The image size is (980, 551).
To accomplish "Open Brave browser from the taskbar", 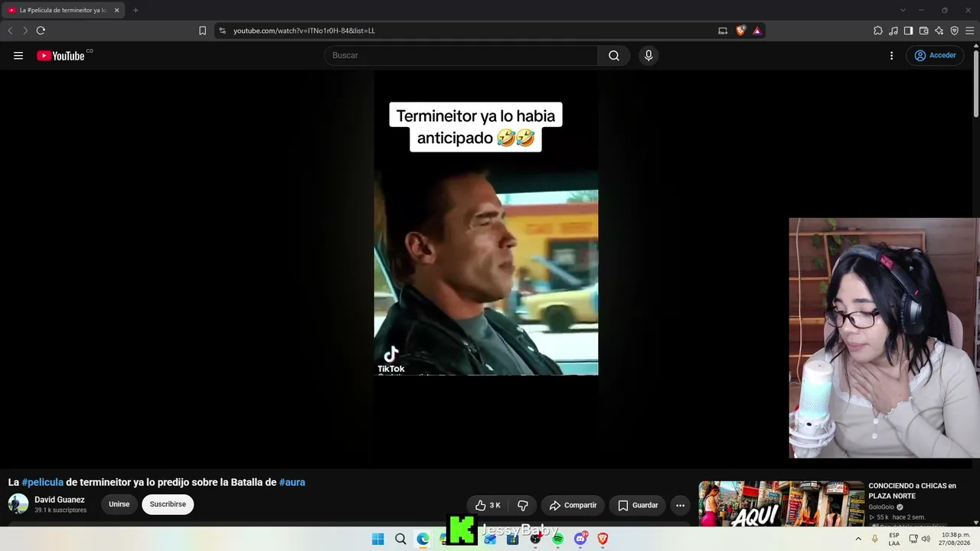I will (x=603, y=539).
